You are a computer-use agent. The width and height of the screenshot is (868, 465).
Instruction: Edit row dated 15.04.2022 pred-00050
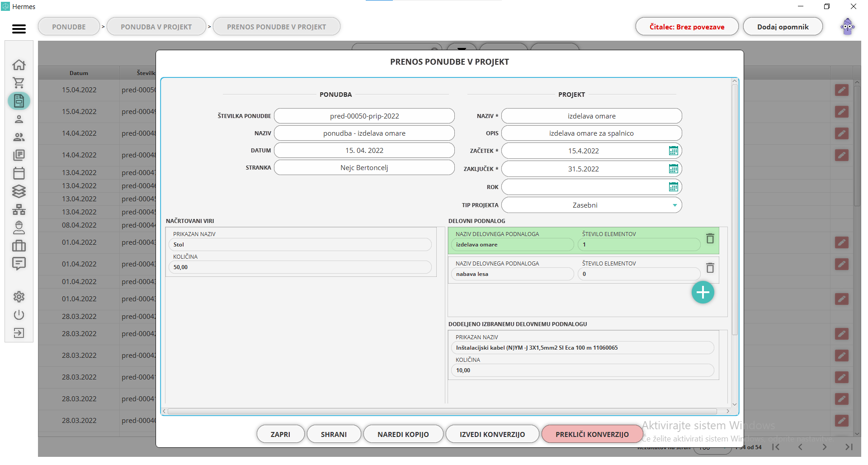point(841,90)
